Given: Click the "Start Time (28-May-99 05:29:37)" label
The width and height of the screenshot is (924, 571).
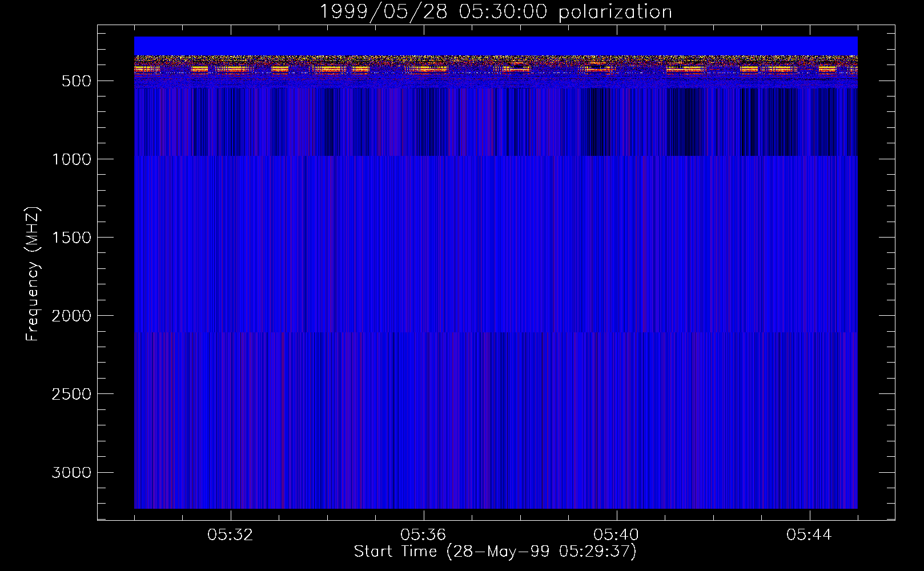Looking at the screenshot, I should coord(495,552).
